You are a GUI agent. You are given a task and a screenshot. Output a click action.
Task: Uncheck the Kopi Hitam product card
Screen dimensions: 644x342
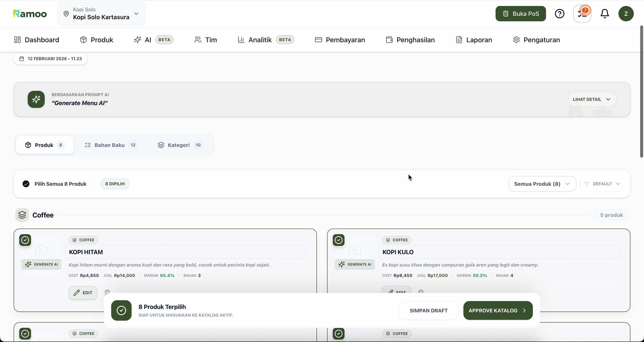click(x=25, y=240)
